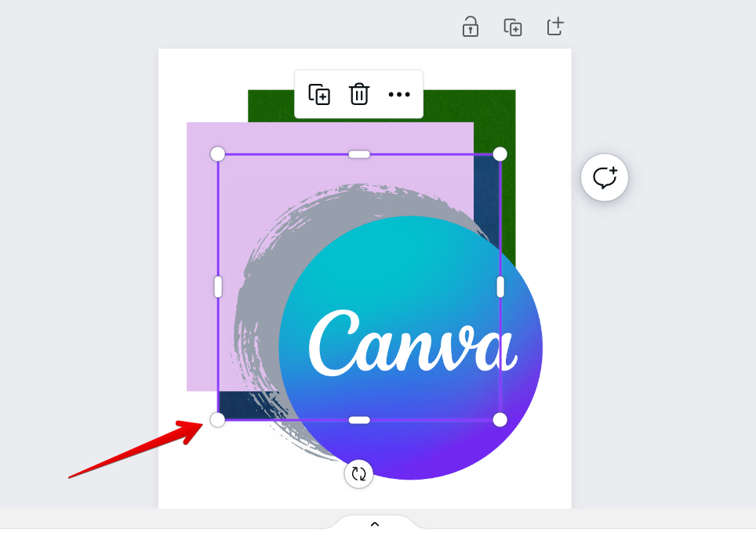This screenshot has height=533, width=756.
Task: Click the left middle edge handle
Action: (x=218, y=287)
